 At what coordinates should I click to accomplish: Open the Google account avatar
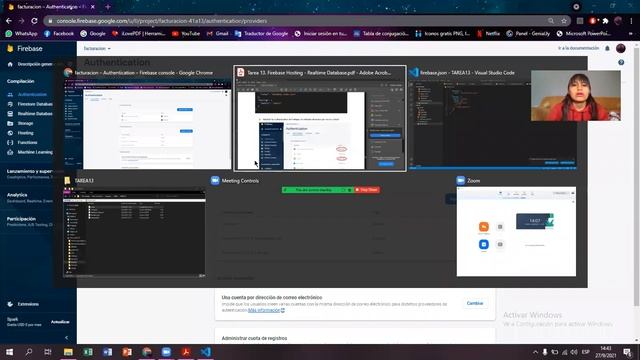point(621,48)
